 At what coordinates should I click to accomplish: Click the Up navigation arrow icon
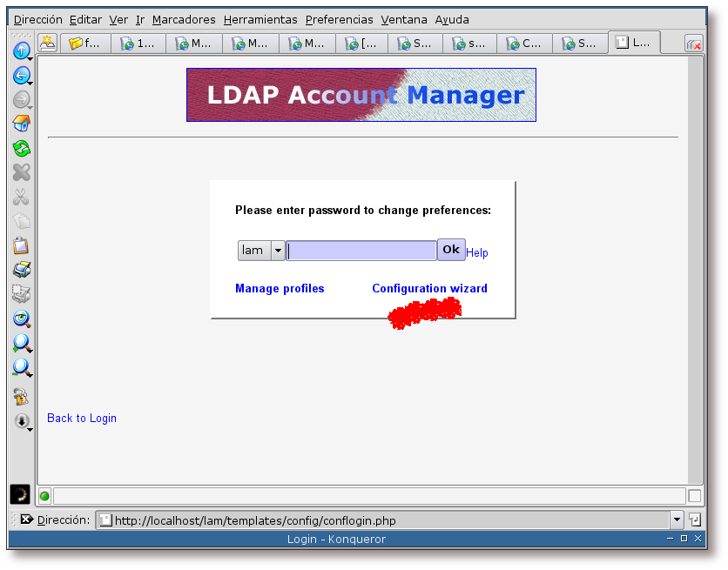[x=21, y=51]
